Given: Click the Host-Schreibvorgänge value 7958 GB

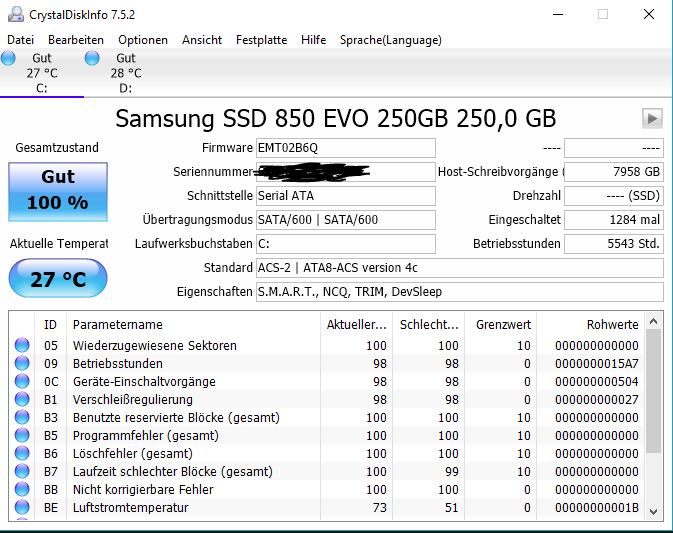Looking at the screenshot, I should [614, 172].
